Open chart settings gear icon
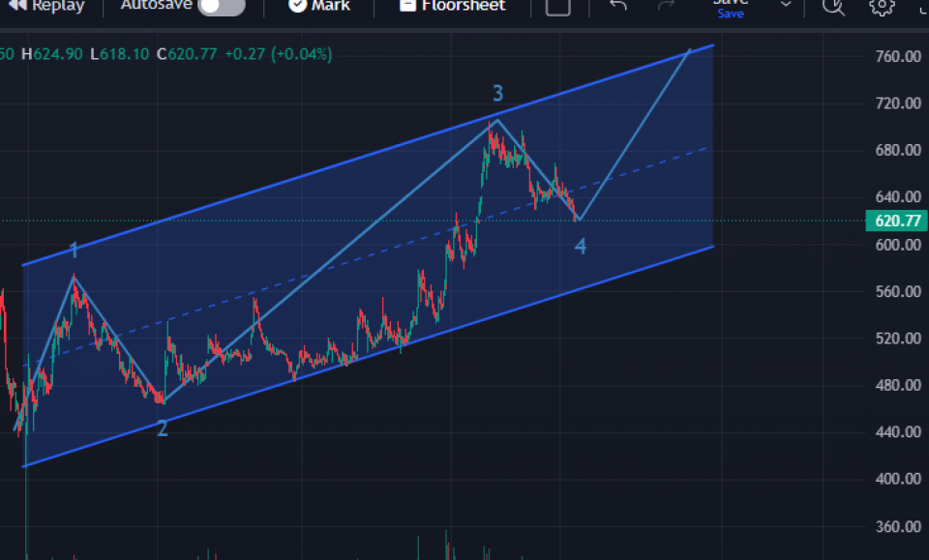This screenshot has height=560, width=929. tap(881, 7)
